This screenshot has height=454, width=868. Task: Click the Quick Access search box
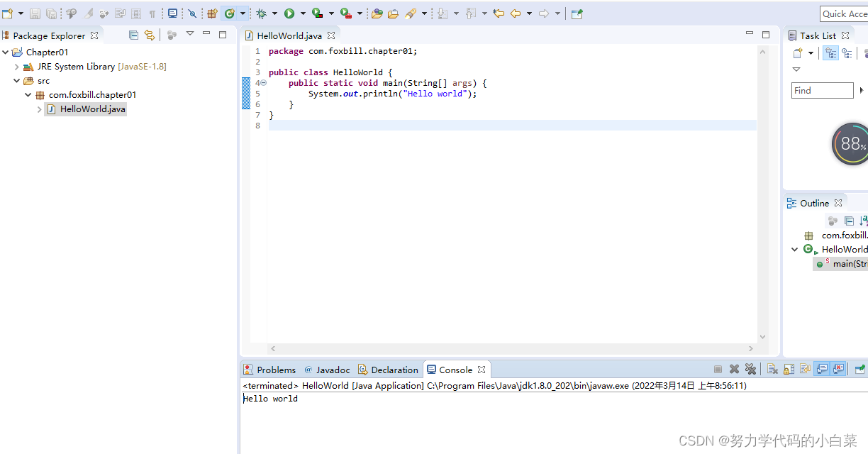click(x=844, y=13)
